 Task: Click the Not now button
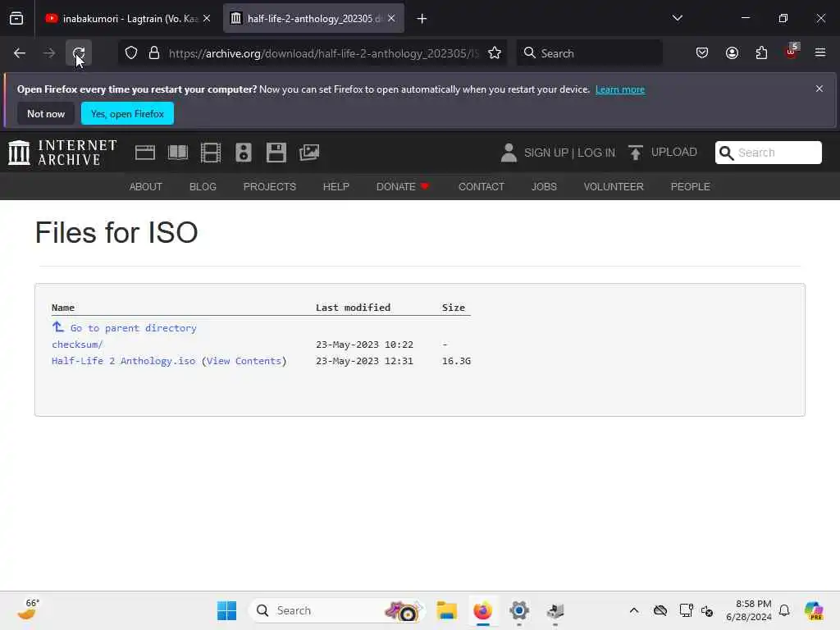(46, 113)
